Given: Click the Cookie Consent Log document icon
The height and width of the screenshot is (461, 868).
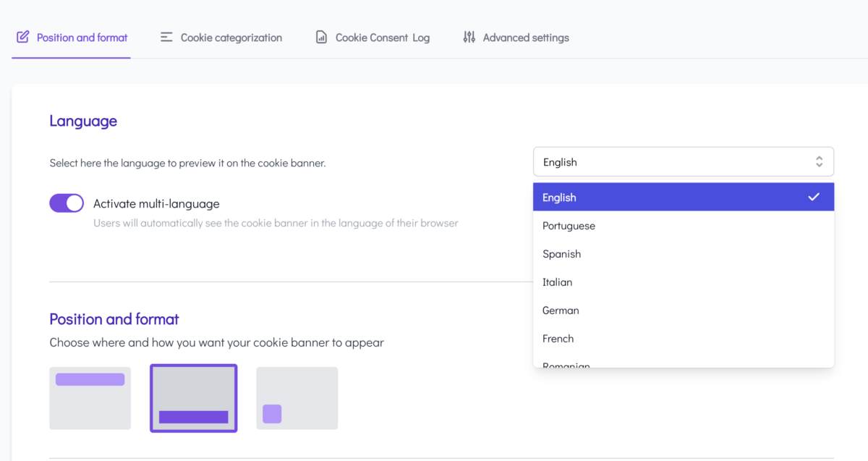Looking at the screenshot, I should (x=322, y=37).
